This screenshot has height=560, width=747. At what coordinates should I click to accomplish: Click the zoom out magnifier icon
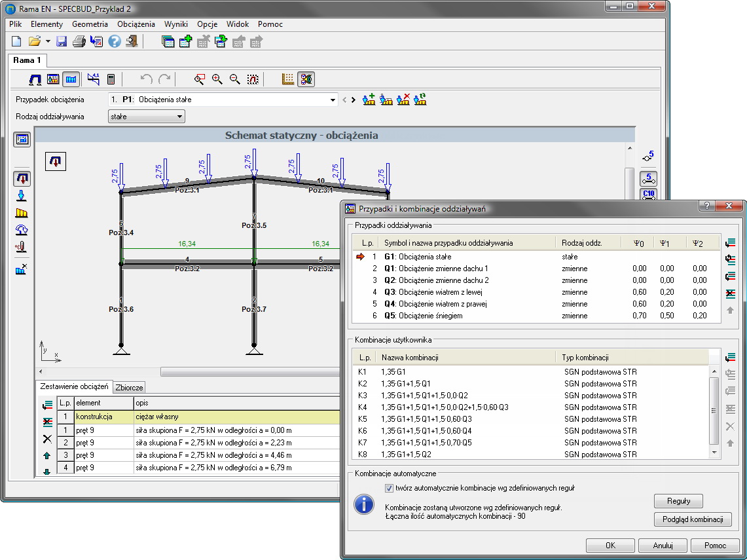pyautogui.click(x=234, y=79)
